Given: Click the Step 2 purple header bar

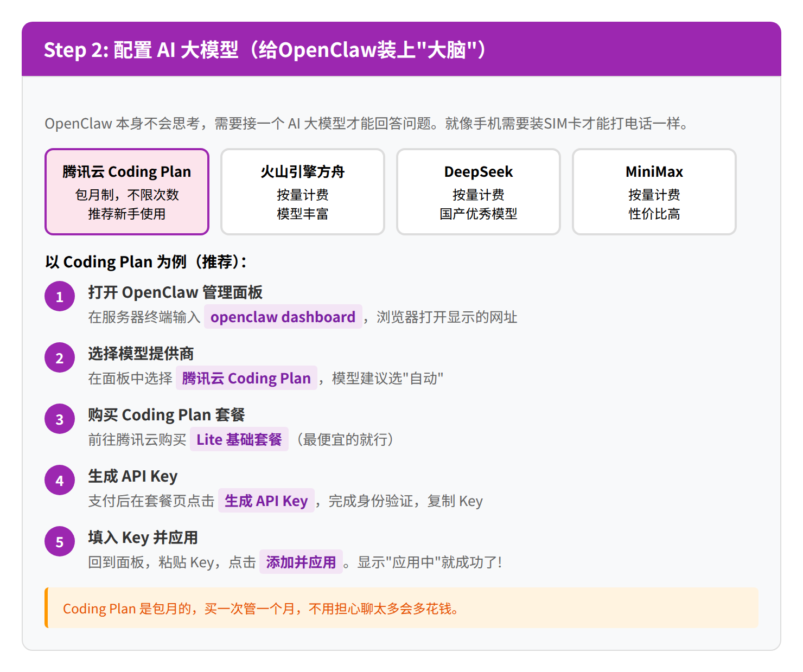Looking at the screenshot, I should (401, 50).
